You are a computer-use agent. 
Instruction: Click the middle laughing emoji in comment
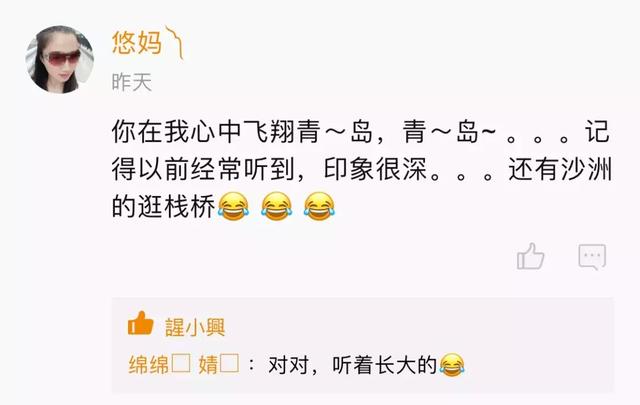click(x=276, y=207)
